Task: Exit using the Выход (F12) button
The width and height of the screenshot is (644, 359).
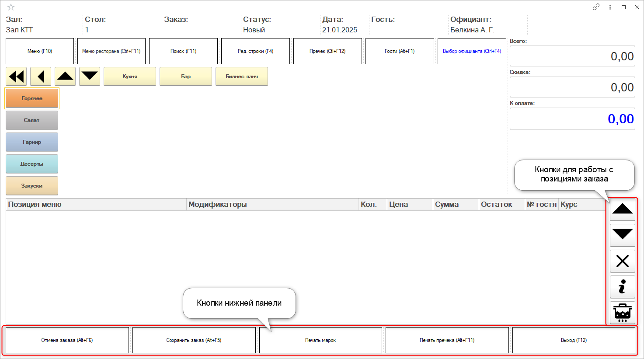Action: tap(574, 340)
